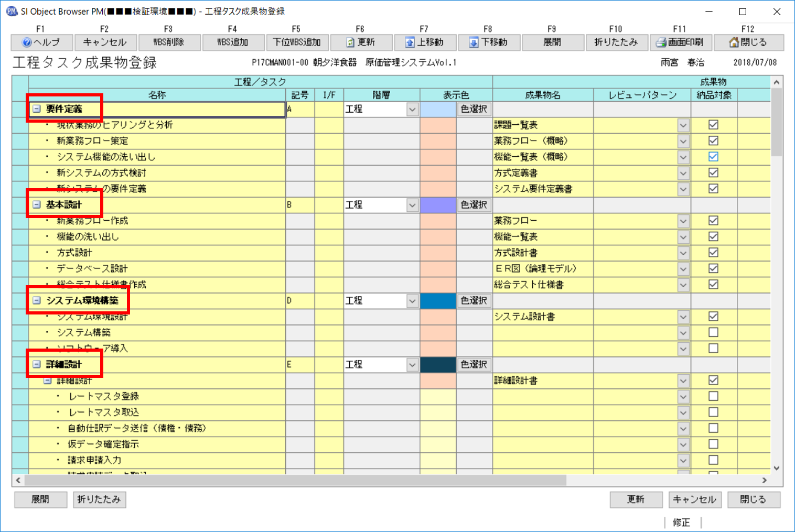The height and width of the screenshot is (532, 795).
Task: Click bottom 更新 button
Action: pyautogui.click(x=636, y=500)
